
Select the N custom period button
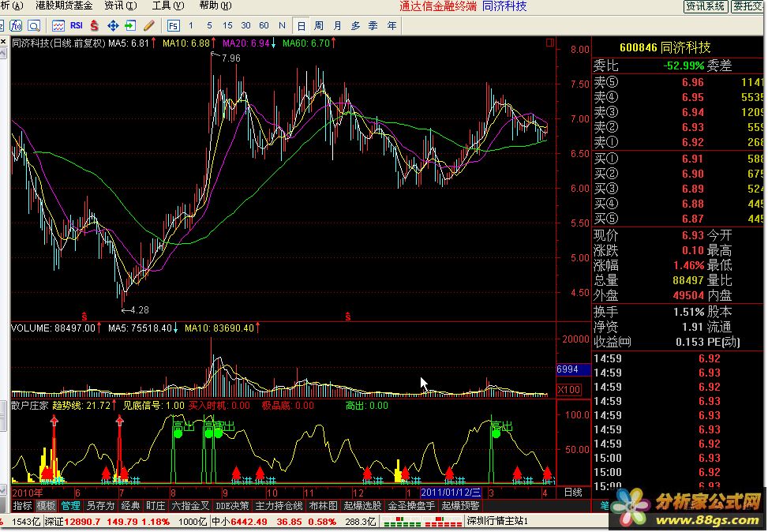tap(282, 25)
